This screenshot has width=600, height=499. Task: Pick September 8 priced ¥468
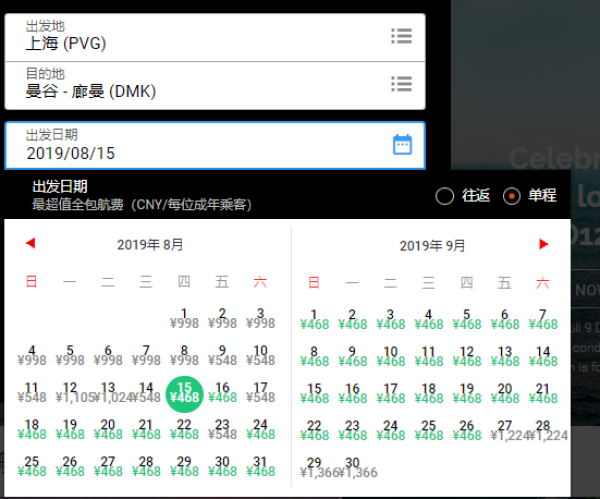[x=314, y=357]
